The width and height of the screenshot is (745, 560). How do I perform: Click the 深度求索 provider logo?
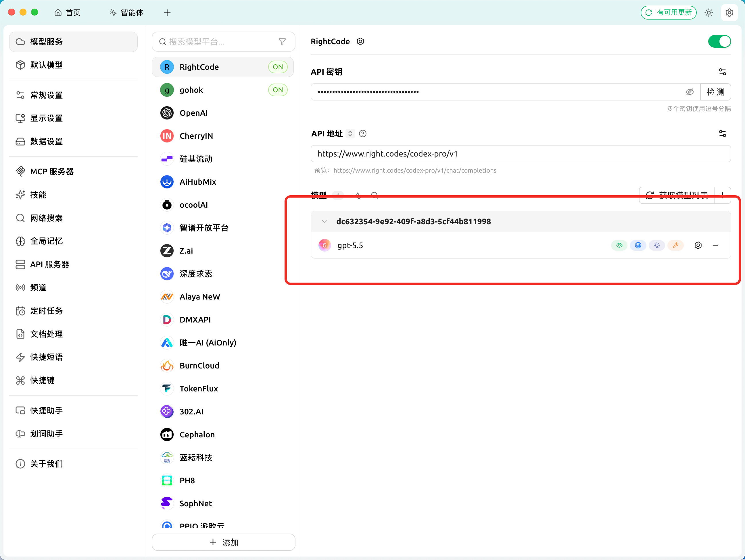point(167,274)
